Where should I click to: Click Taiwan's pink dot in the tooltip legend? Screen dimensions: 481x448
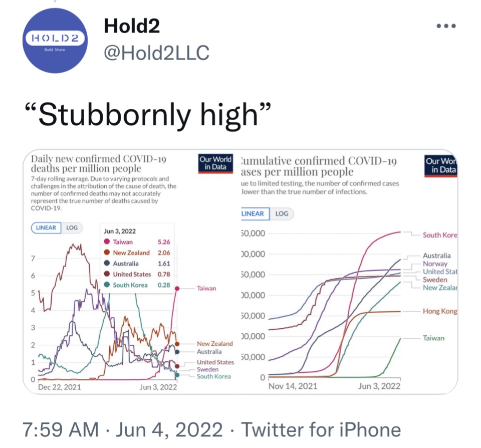coord(108,242)
